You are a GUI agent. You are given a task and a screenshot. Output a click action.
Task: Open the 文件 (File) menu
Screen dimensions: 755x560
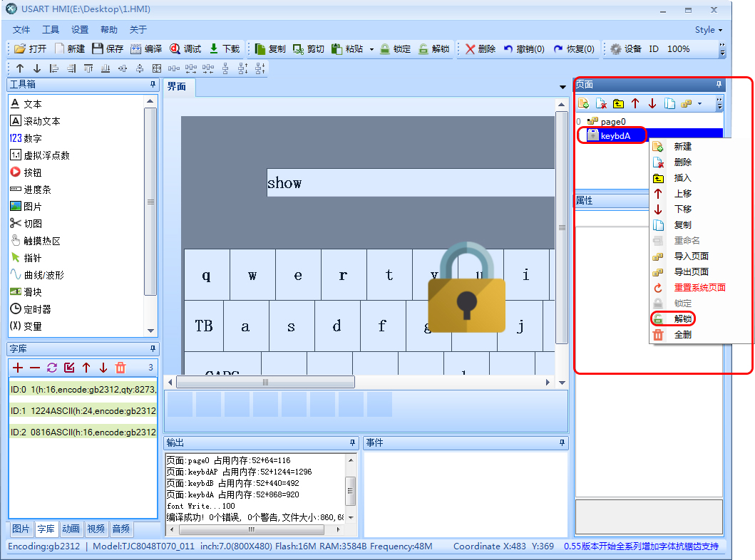[x=21, y=30]
